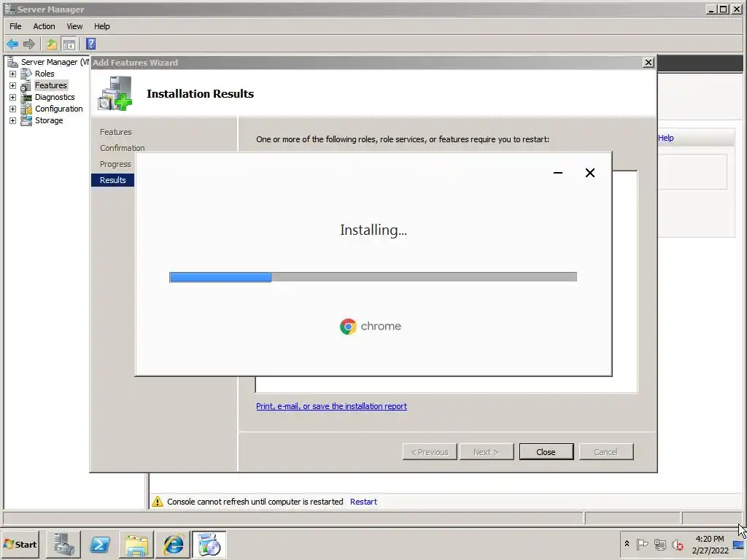Click the Features node icon
The image size is (747, 560).
coord(26,86)
